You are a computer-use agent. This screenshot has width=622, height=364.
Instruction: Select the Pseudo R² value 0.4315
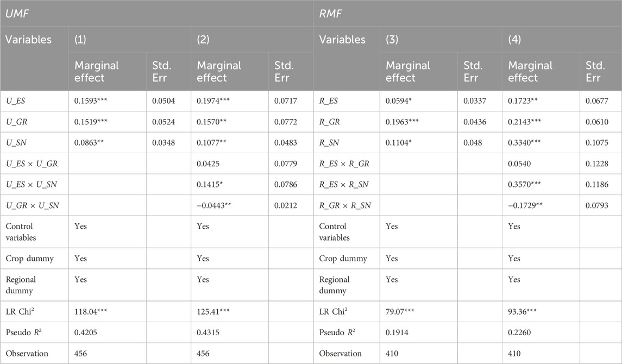(x=209, y=332)
